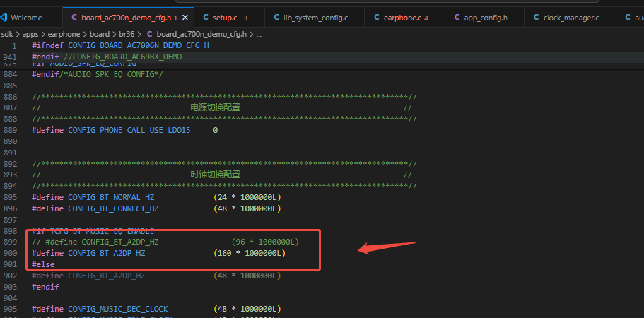Click 'apps' in the breadcrumb path

tap(30, 35)
